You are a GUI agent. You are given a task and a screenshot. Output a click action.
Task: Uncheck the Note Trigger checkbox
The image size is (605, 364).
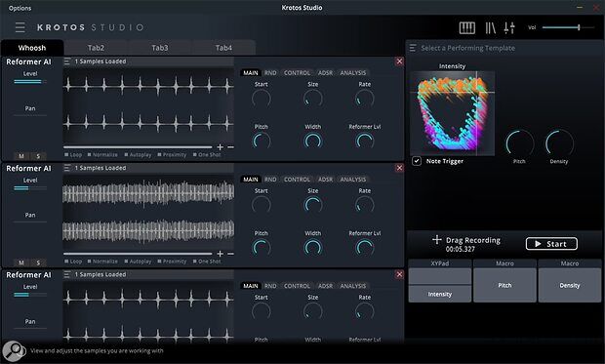[417, 161]
